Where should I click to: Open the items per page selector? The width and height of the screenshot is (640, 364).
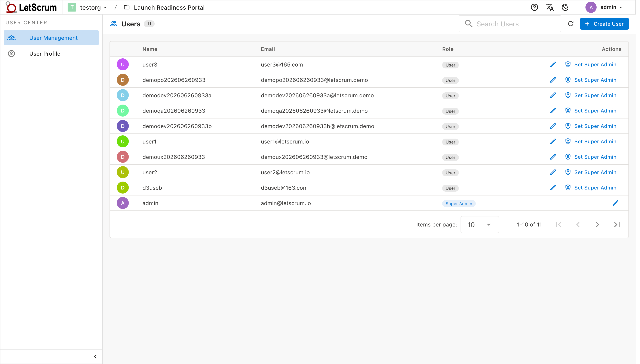480,225
